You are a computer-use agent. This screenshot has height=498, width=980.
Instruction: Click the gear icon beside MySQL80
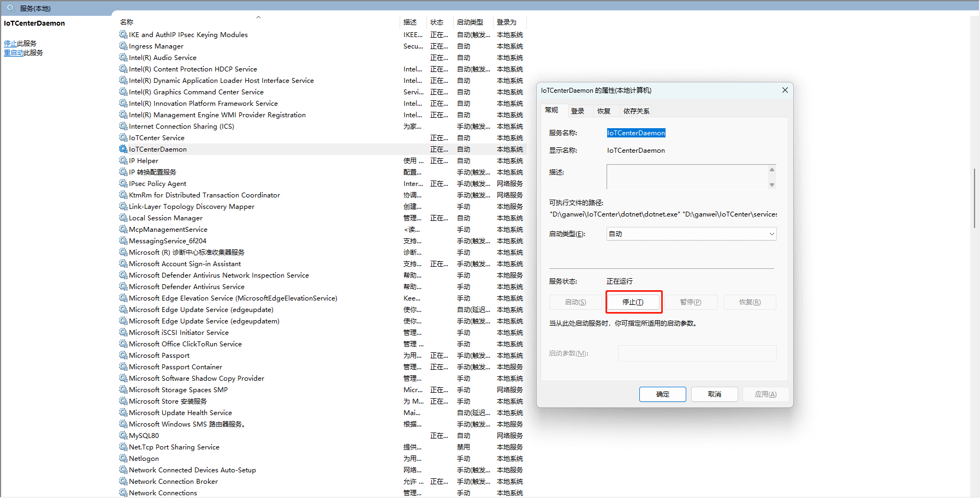123,435
